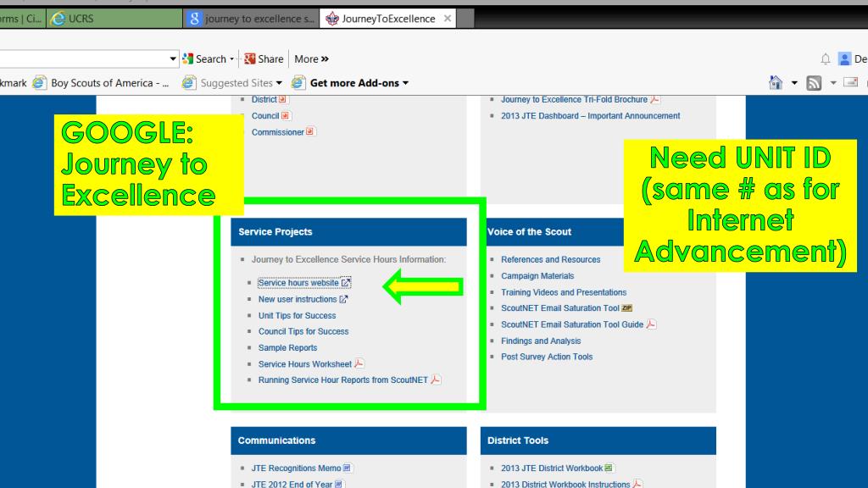Switch to the UCRS browser tab

click(114, 19)
